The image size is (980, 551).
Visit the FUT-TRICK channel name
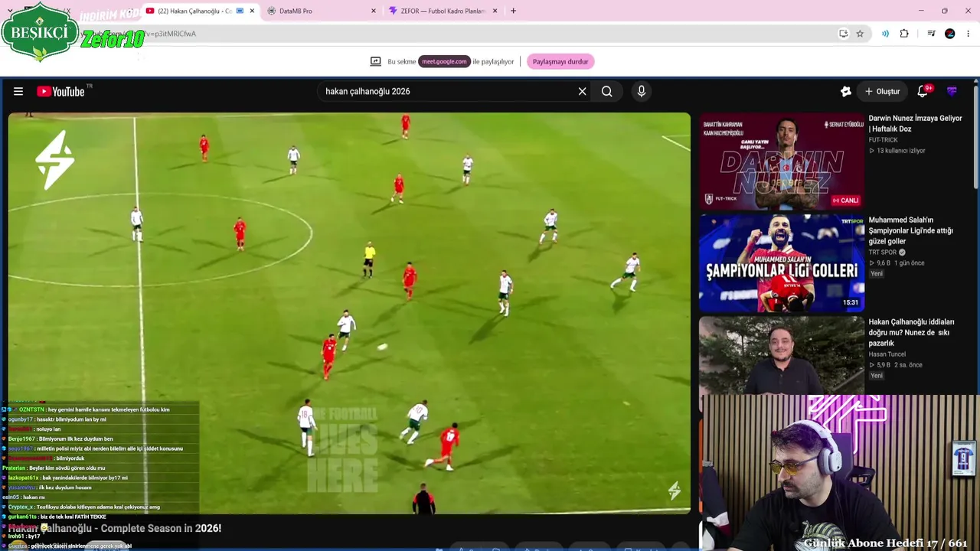(883, 140)
